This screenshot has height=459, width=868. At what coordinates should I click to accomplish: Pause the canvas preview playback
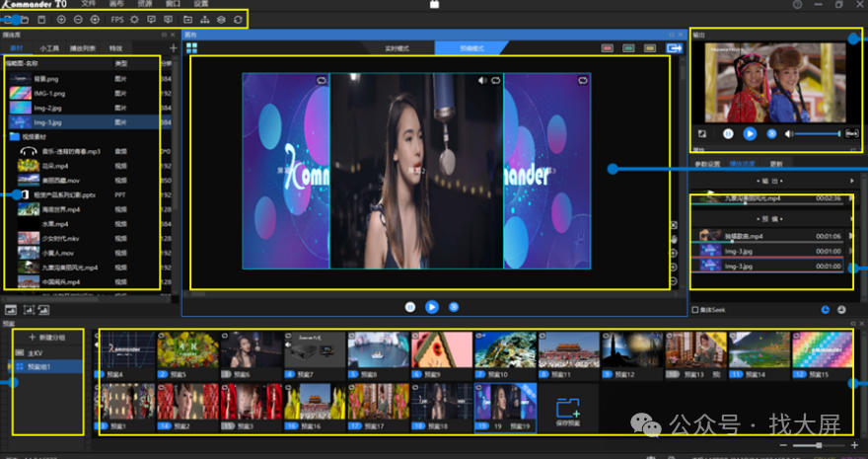coord(410,307)
